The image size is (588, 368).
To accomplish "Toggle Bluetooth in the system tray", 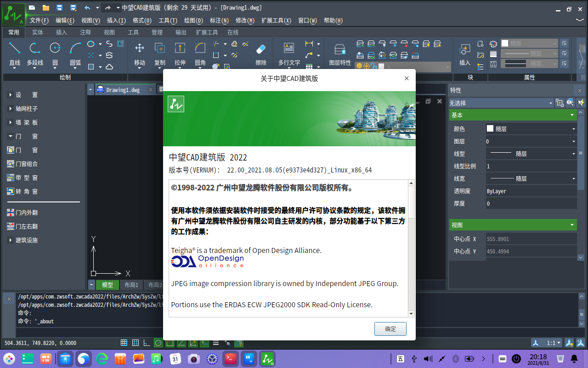I will pos(456,358).
